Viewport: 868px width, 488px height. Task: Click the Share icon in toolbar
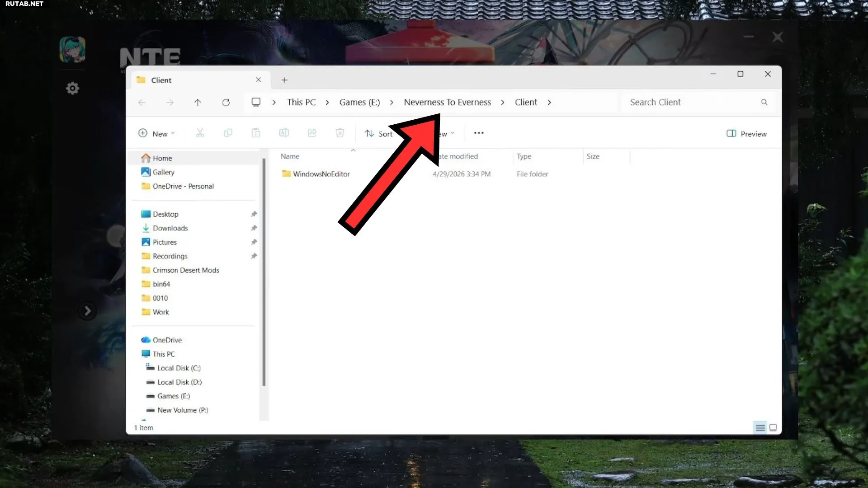click(312, 133)
